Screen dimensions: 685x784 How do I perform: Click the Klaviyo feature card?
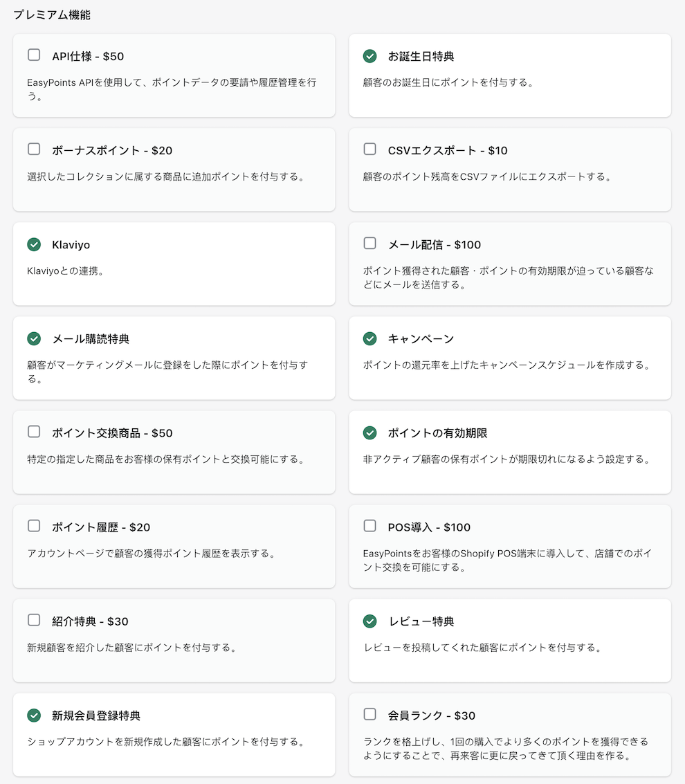pyautogui.click(x=173, y=262)
